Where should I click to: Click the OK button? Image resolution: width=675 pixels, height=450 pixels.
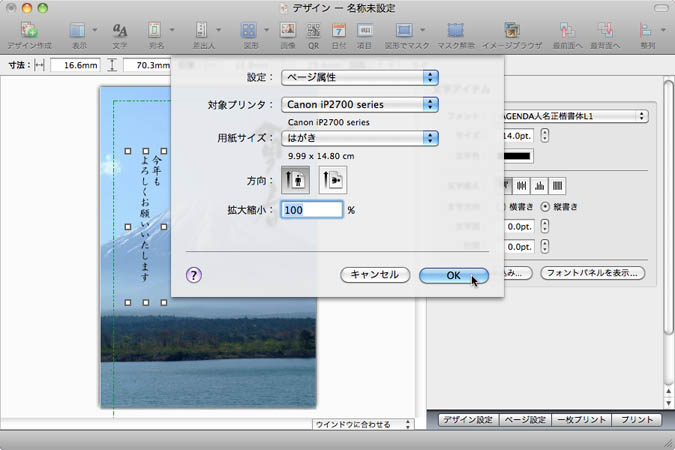[453, 275]
